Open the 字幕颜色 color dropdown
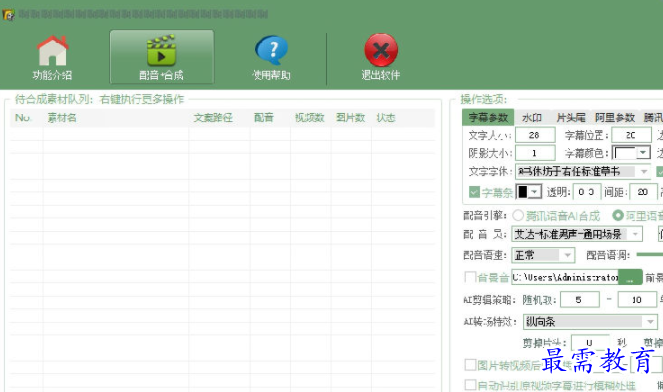 (x=643, y=152)
